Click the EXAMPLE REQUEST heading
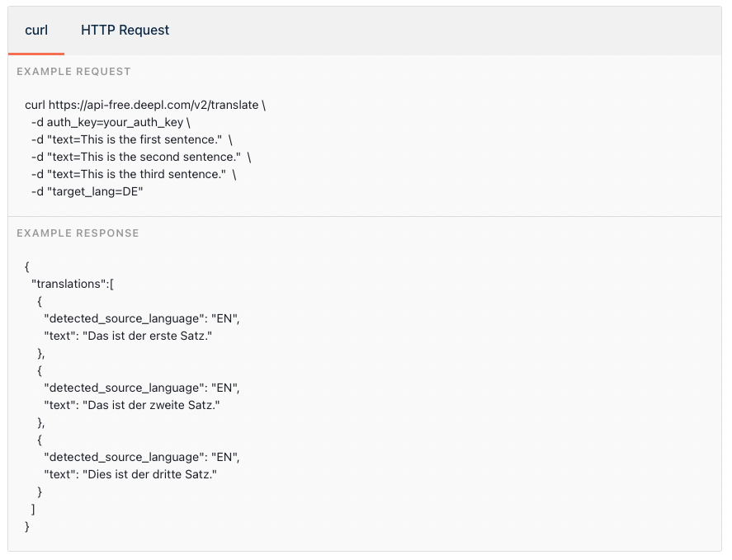The image size is (732, 560). coord(73,72)
